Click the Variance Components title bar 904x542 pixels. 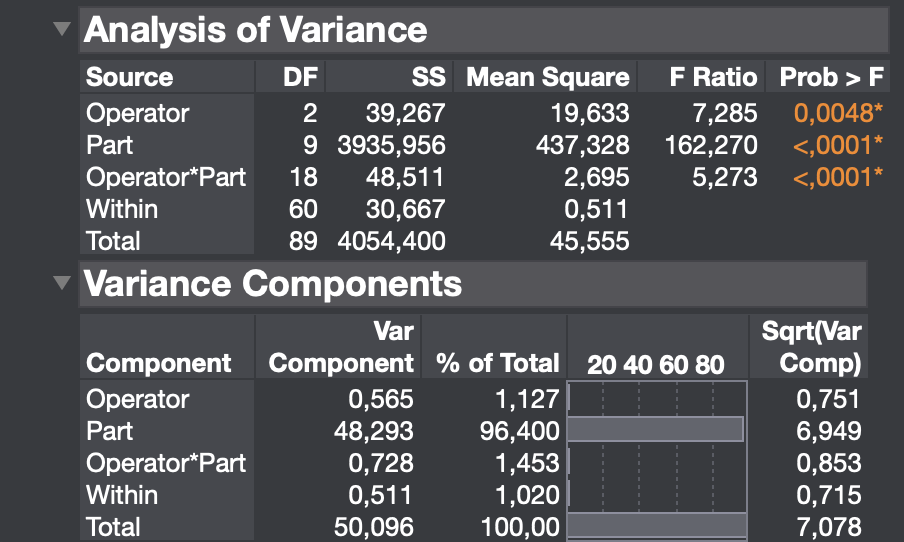tap(472, 284)
